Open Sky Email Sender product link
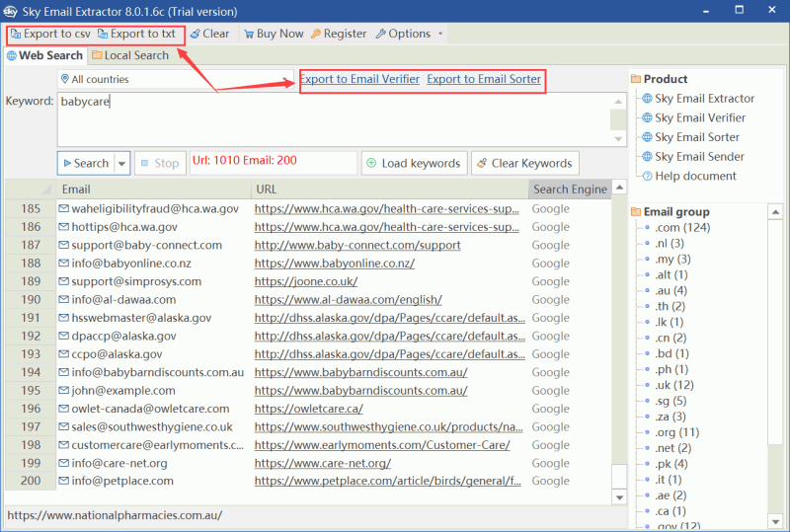 point(699,157)
